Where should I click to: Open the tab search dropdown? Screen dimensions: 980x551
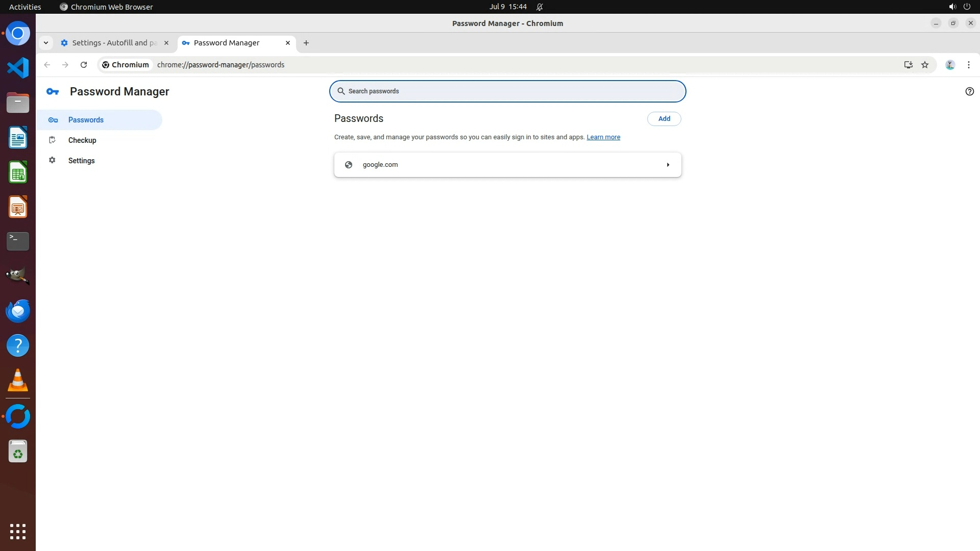pyautogui.click(x=46, y=43)
